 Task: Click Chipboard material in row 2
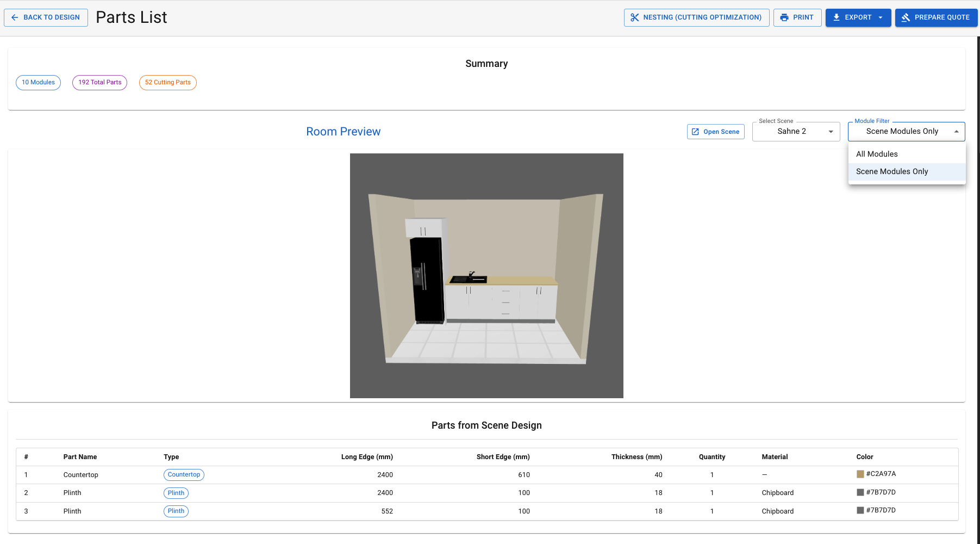(x=777, y=493)
